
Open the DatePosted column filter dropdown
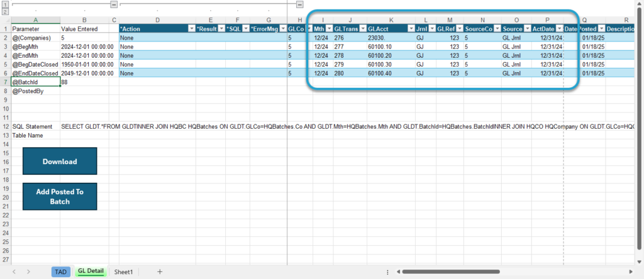pos(601,29)
